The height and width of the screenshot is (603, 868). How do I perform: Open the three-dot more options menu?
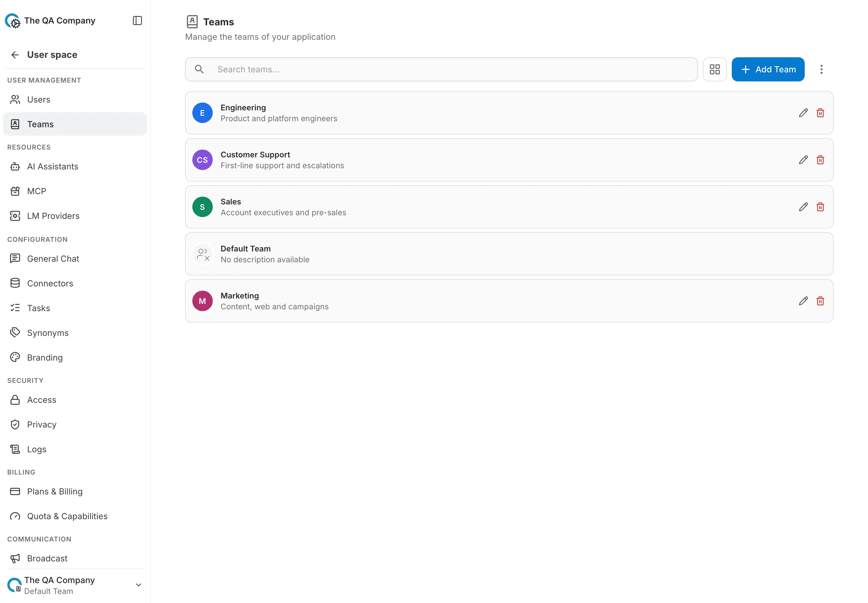pos(821,70)
